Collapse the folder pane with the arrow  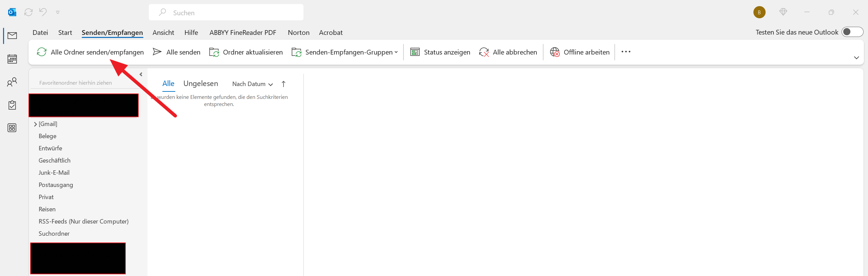pyautogui.click(x=141, y=75)
